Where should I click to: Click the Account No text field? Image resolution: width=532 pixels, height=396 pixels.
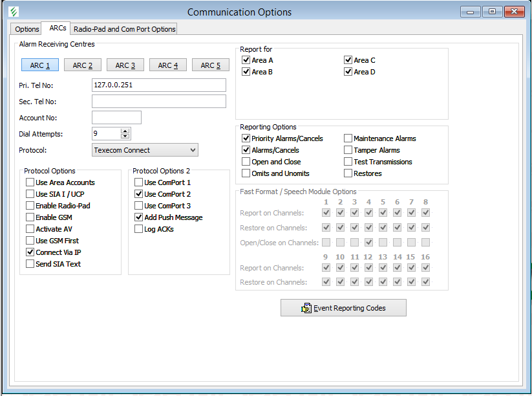[x=116, y=117]
